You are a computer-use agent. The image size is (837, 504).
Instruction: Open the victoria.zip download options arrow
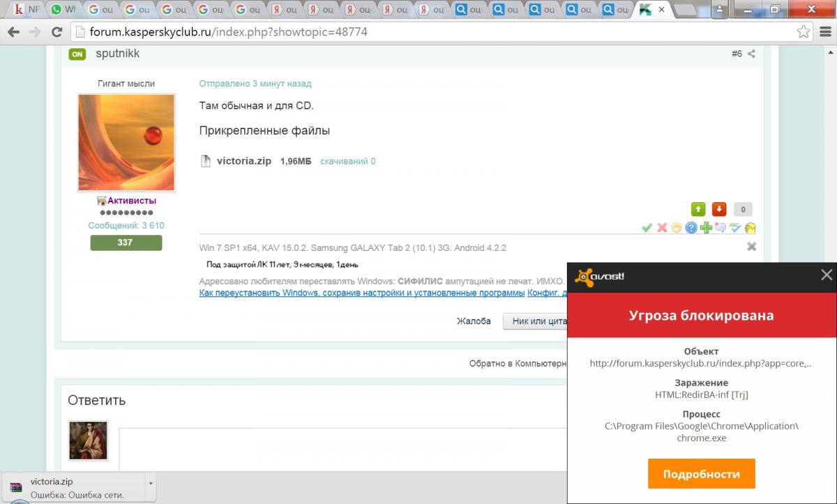(x=151, y=482)
